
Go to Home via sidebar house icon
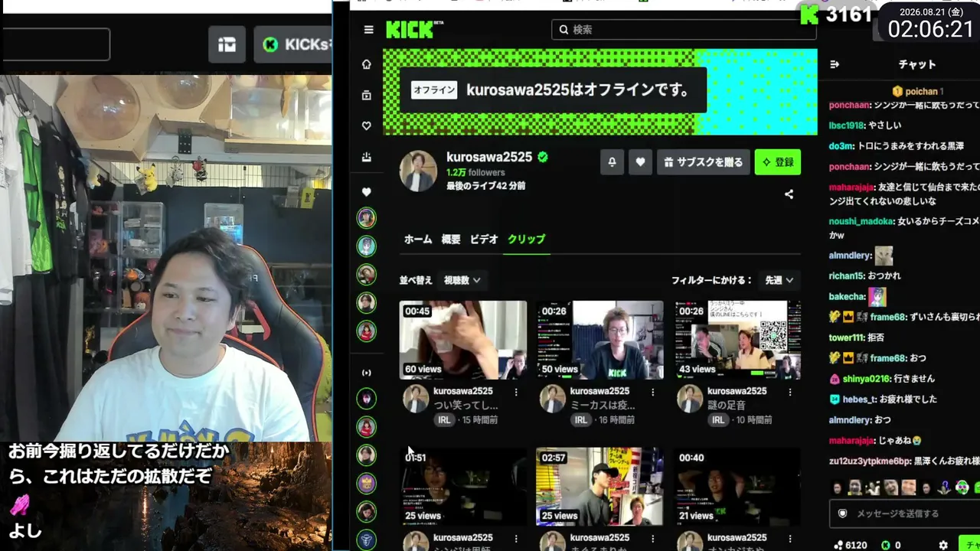pos(367,64)
